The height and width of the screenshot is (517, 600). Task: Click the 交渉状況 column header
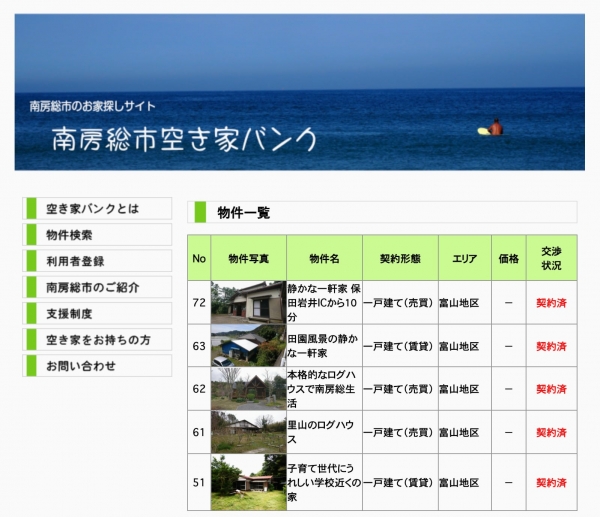click(x=552, y=258)
